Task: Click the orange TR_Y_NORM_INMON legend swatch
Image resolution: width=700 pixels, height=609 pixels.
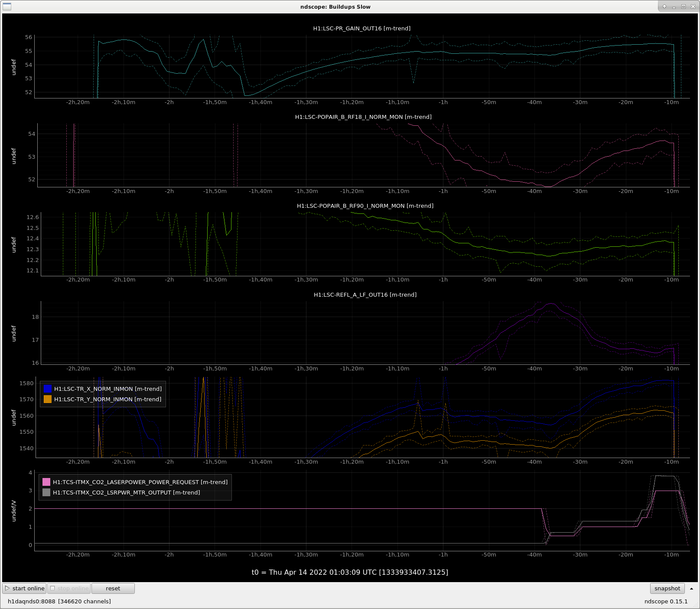Action: pyautogui.click(x=48, y=399)
